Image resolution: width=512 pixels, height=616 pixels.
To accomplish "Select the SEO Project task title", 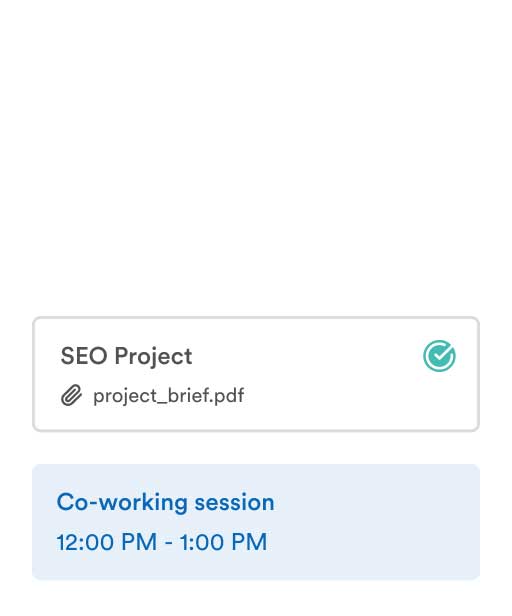I will coord(126,356).
